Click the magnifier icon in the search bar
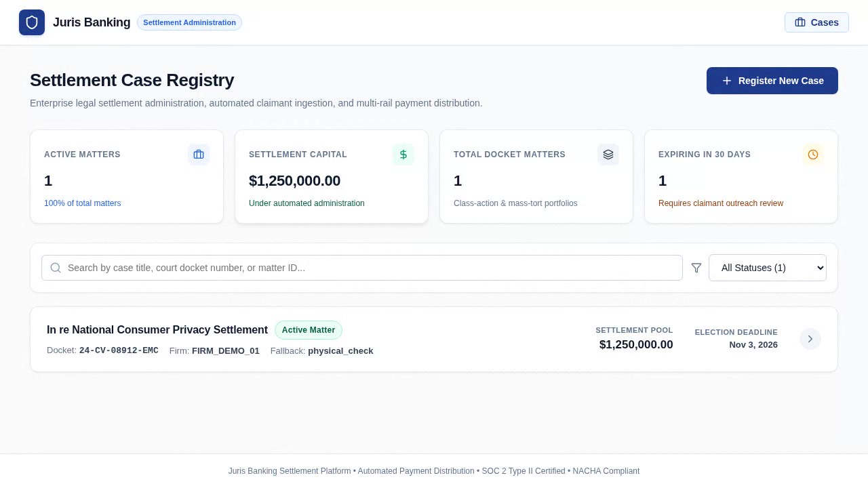This screenshot has width=868, height=488. [56, 268]
